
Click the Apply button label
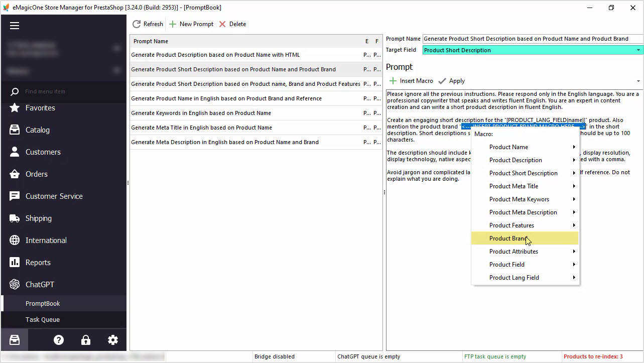point(457,81)
